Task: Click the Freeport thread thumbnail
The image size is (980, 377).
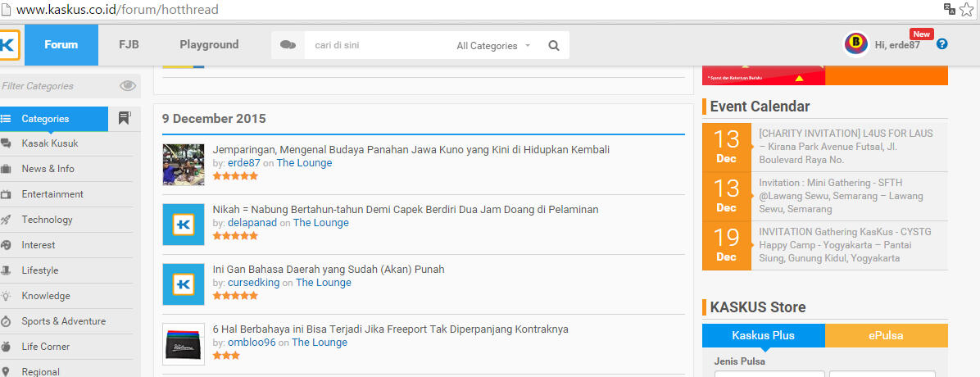Action: click(183, 344)
